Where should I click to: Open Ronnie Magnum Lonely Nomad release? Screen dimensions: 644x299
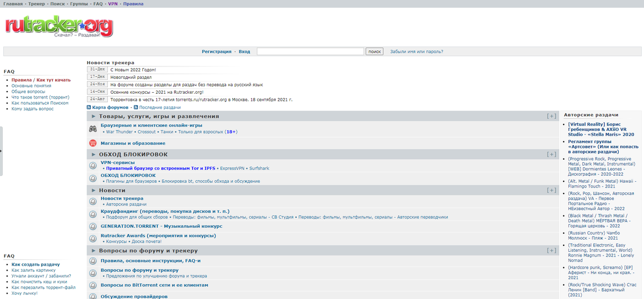[x=601, y=253]
